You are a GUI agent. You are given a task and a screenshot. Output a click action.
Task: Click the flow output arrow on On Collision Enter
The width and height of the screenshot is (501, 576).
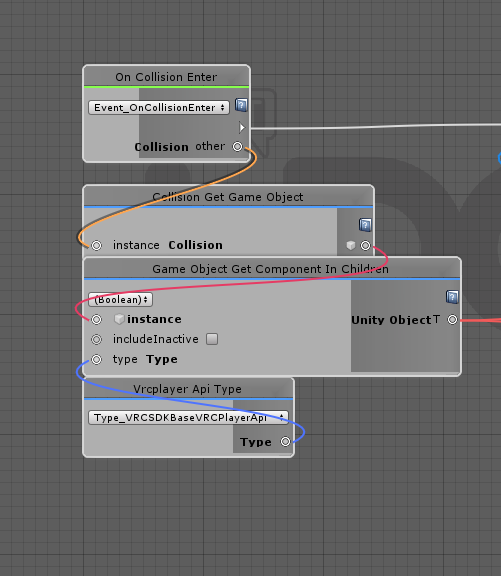coord(242,127)
